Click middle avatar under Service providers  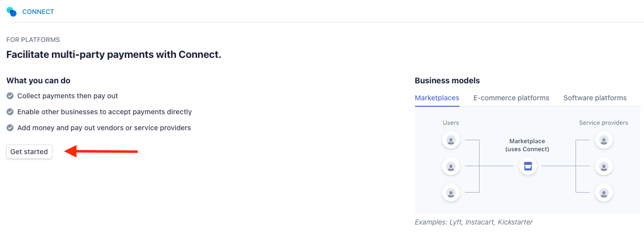[604, 166]
